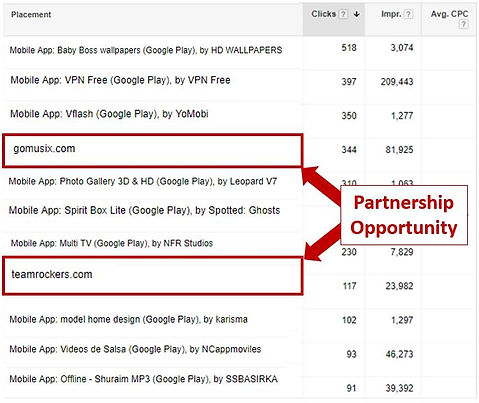479x403 pixels.
Task: Click the 102 clicks value
Action: point(349,320)
